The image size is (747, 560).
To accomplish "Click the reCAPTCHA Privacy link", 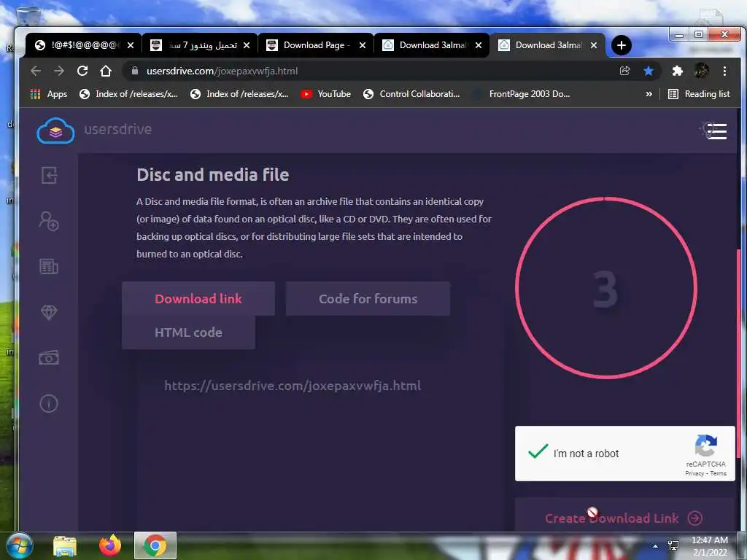I will (x=694, y=473).
